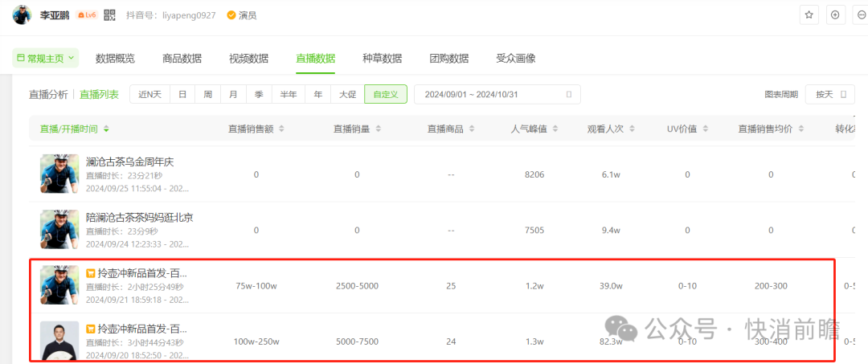
Task: Click the 7505 peak popularity value
Action: click(x=534, y=230)
